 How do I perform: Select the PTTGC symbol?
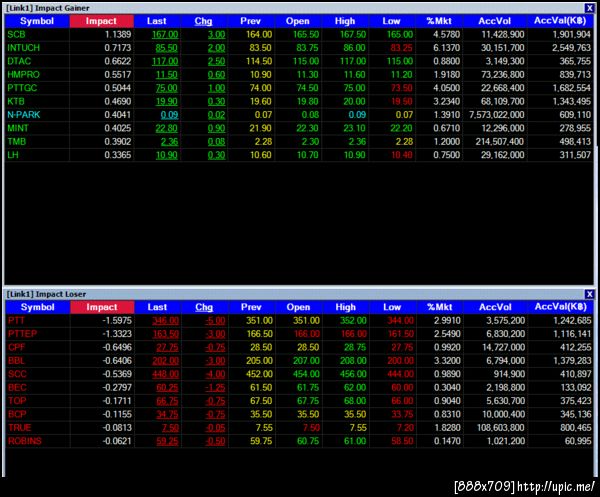pyautogui.click(x=22, y=88)
